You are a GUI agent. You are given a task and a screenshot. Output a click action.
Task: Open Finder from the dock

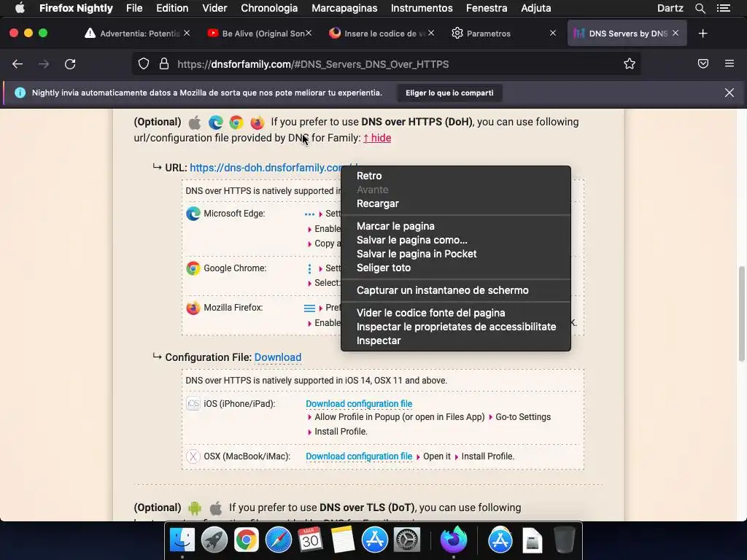click(x=182, y=540)
